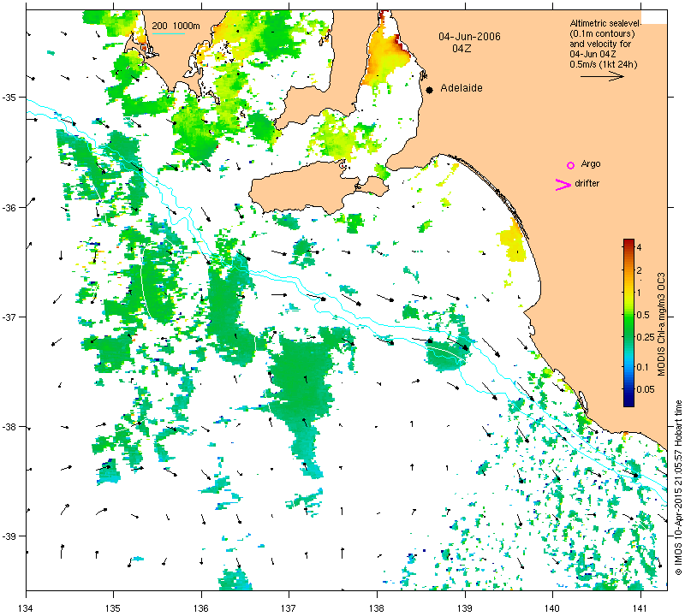The image size is (685, 616).
Task: Click the latitude label '-35'
Action: pos(10,97)
